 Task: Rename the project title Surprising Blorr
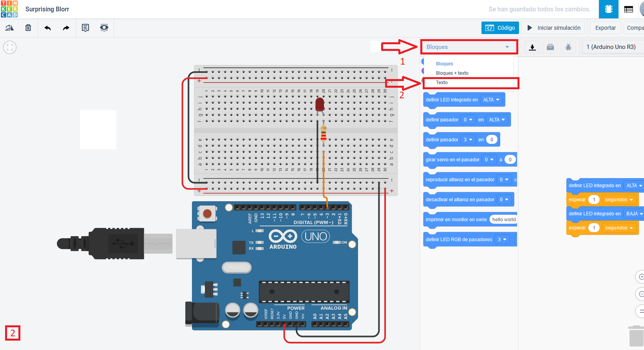point(47,9)
